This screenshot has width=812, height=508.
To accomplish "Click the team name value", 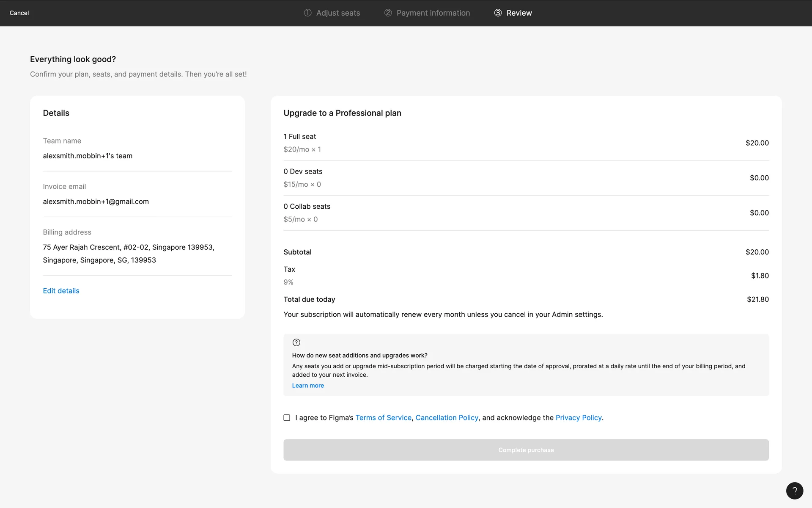I will point(88,156).
